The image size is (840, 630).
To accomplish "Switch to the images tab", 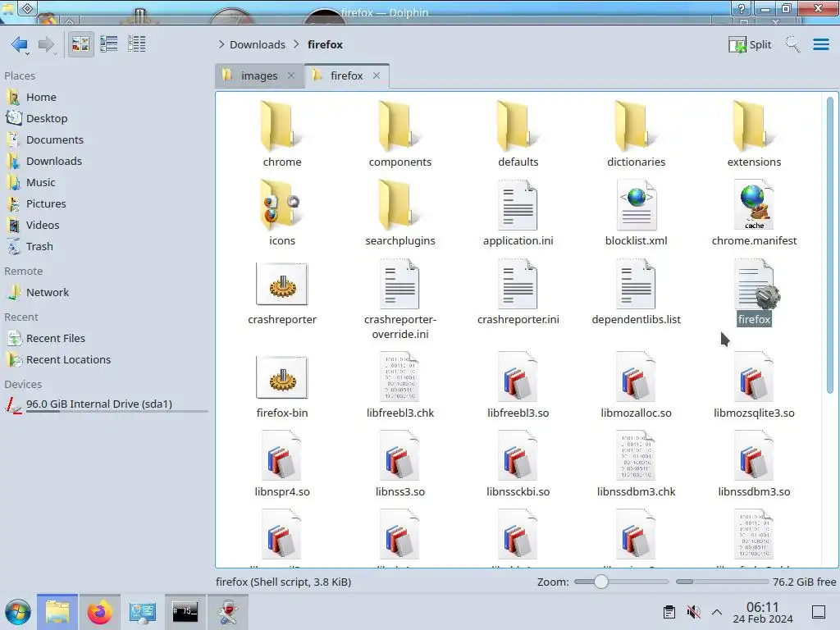I will 259,75.
